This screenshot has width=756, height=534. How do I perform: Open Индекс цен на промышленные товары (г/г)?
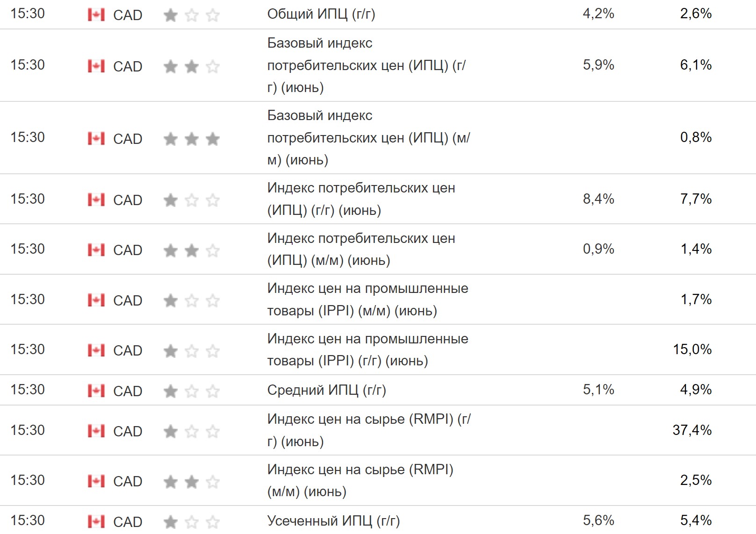pyautogui.click(x=367, y=349)
